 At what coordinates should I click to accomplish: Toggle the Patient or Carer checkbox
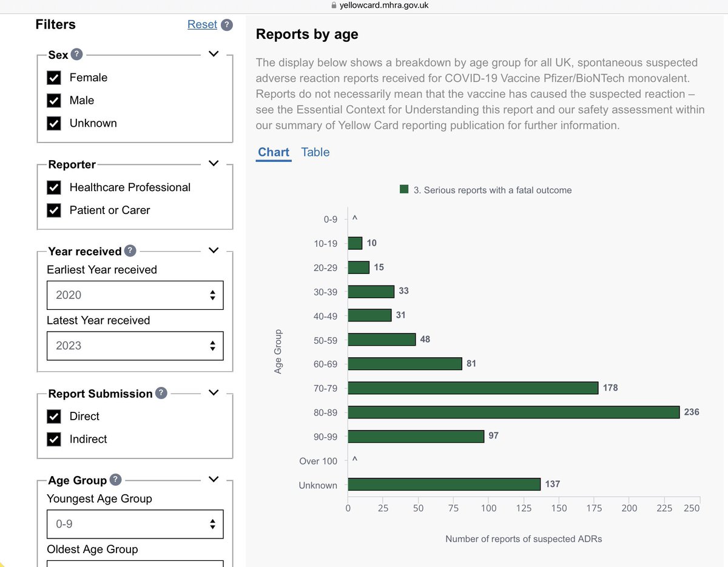point(54,210)
